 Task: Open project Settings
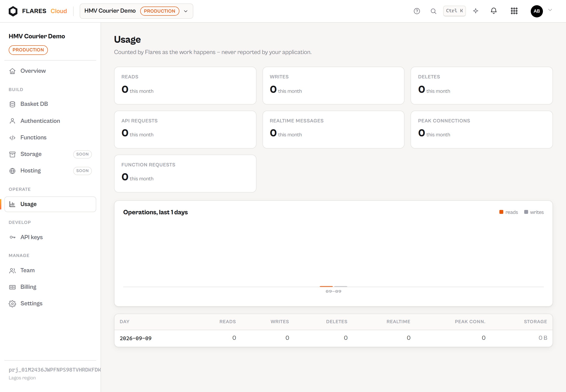coord(50,304)
